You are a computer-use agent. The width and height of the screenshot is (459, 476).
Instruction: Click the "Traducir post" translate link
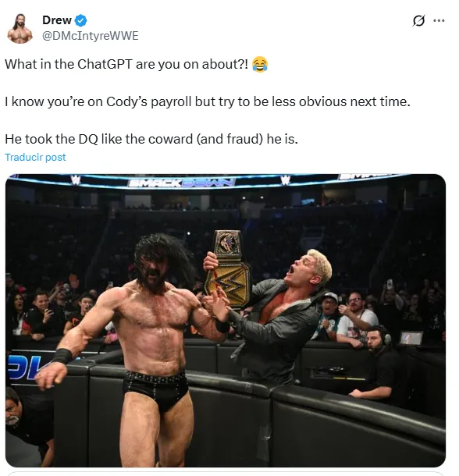coord(35,158)
